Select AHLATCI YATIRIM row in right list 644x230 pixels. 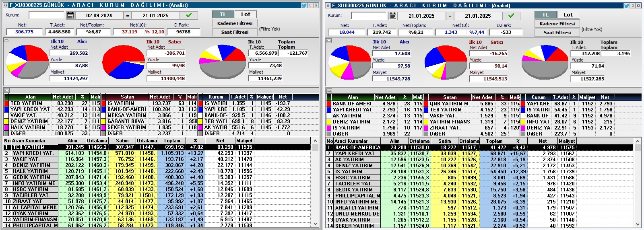click(479, 208)
